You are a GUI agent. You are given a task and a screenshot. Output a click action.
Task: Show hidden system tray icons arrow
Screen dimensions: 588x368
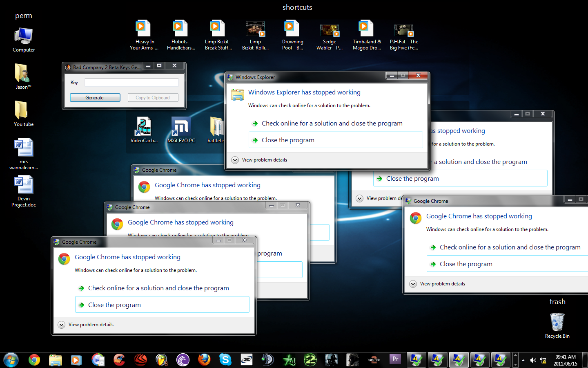click(x=523, y=360)
